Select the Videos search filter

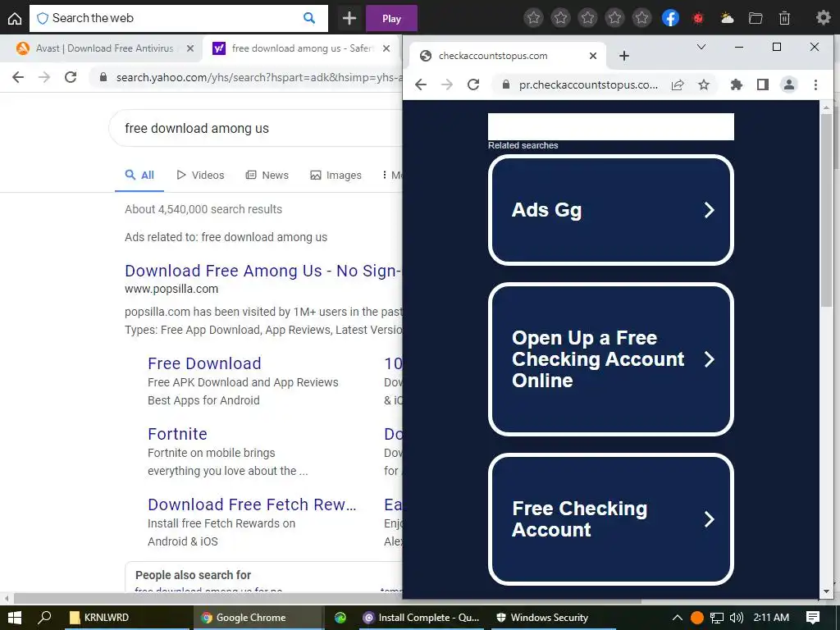point(200,176)
